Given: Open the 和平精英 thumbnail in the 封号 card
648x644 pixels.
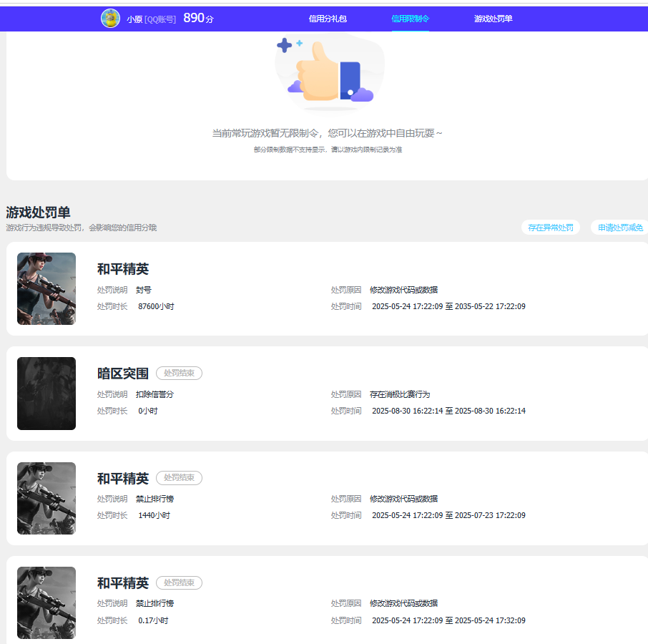Looking at the screenshot, I should pos(46,288).
